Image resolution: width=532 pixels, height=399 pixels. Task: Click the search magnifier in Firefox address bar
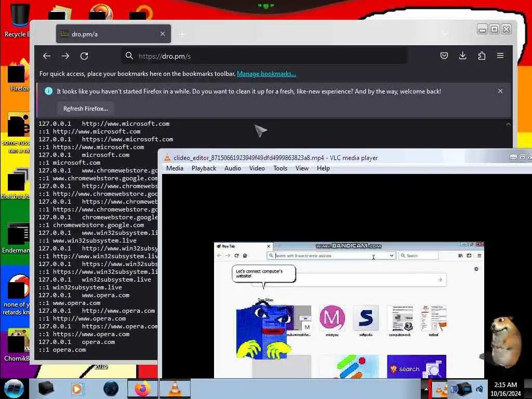(129, 56)
